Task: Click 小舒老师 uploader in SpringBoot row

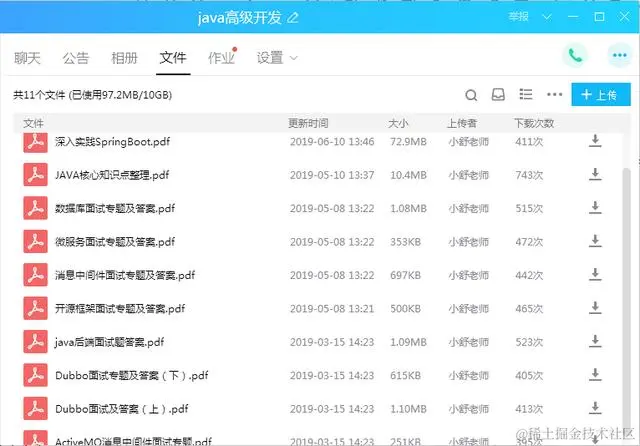Action: (469, 142)
